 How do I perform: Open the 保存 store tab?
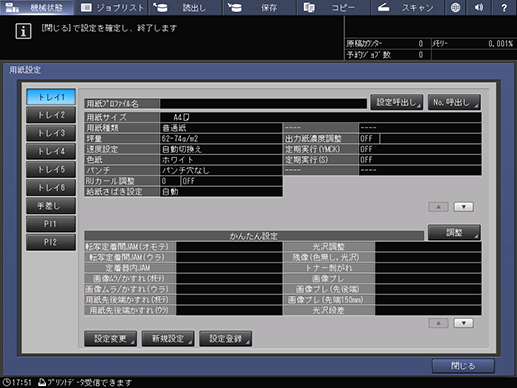(x=259, y=7)
